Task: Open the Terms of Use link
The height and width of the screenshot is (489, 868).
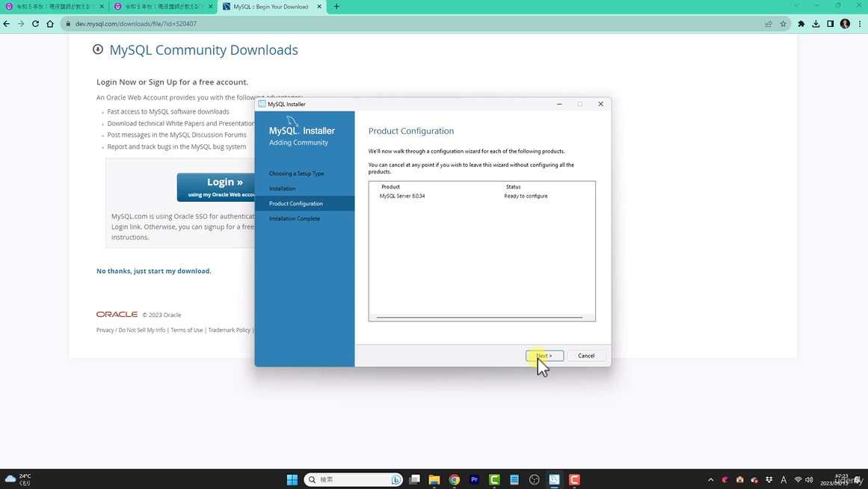Action: click(186, 330)
